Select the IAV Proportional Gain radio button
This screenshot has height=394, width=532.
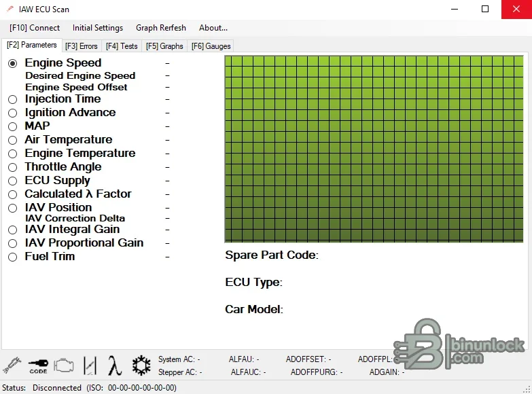pos(12,243)
